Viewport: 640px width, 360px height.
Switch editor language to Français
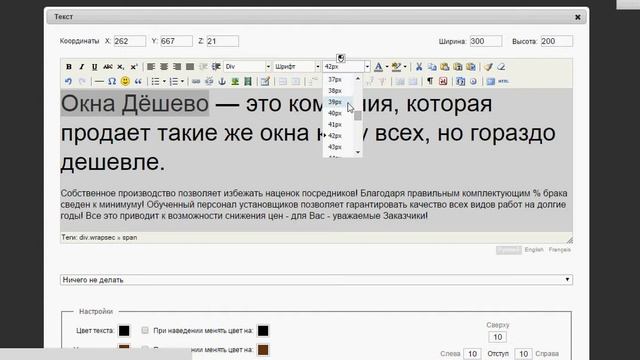[560, 250]
